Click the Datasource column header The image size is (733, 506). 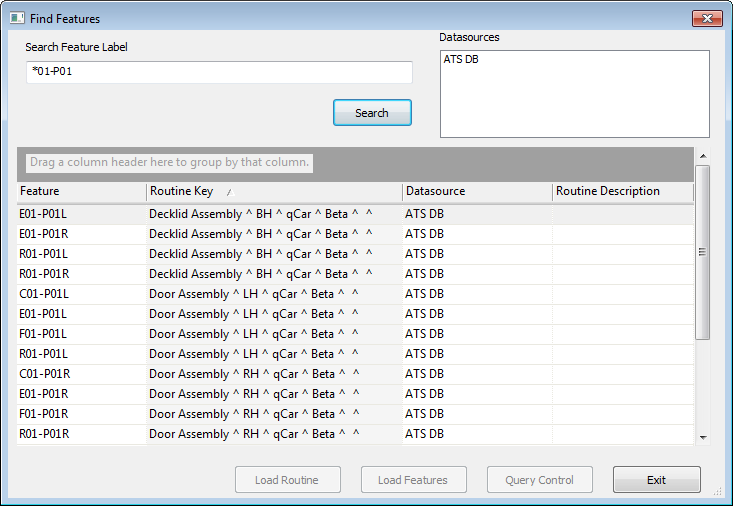coord(476,191)
